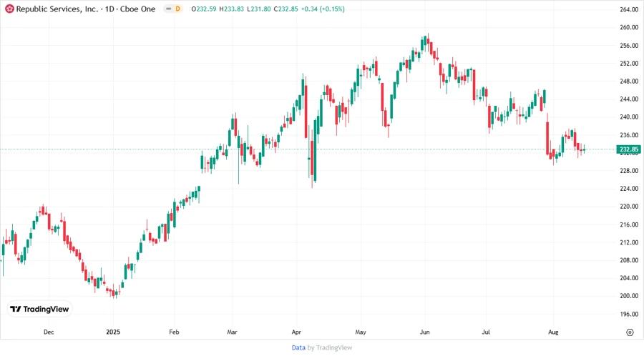The height and width of the screenshot is (356, 644).
Task: Click the 'Jul' label on time axis
Action: (x=486, y=332)
